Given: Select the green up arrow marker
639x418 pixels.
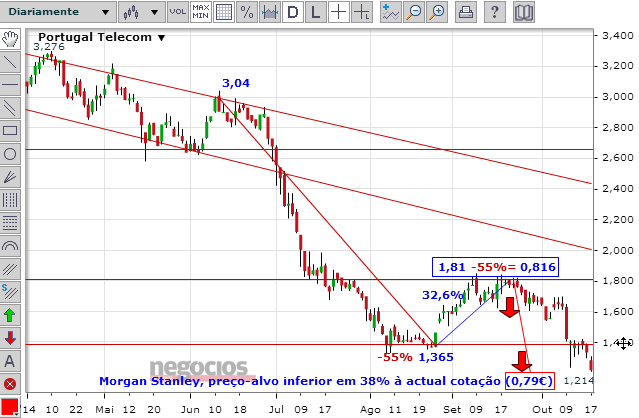Looking at the screenshot, I should (10, 315).
